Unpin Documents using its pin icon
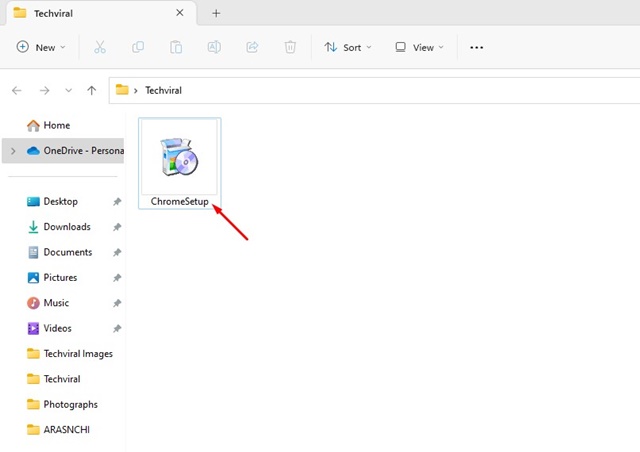 pos(117,252)
